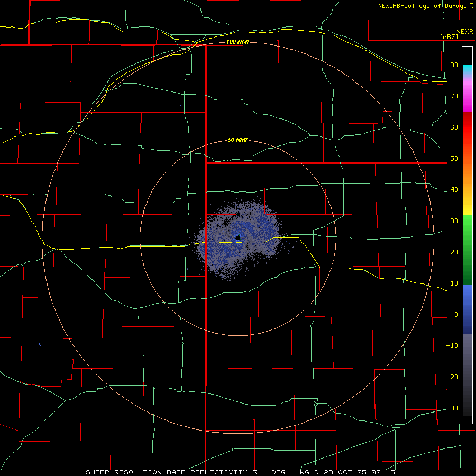Click the 40 value on the dBZ scale
This screenshot has width=476, height=476.
click(454, 190)
